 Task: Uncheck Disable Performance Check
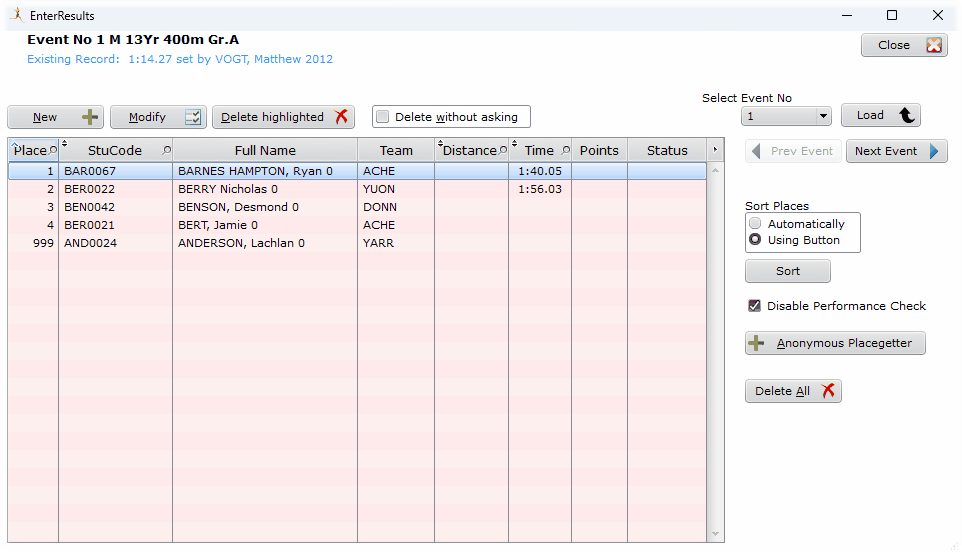pyautogui.click(x=755, y=306)
